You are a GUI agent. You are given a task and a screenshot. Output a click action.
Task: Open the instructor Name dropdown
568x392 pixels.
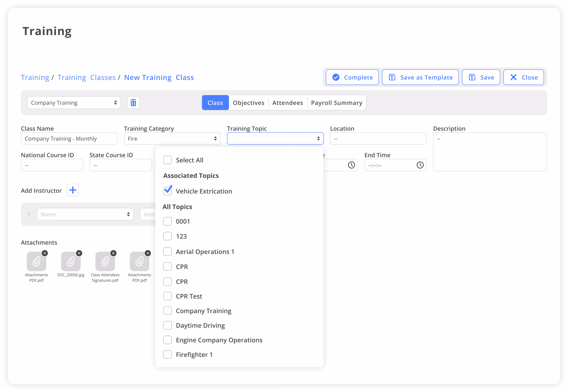pyautogui.click(x=85, y=214)
